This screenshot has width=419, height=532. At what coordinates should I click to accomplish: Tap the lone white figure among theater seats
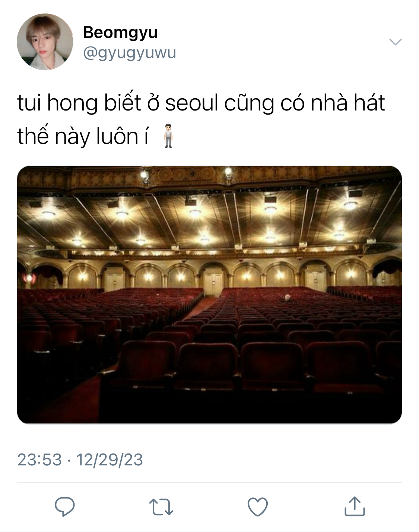[x=287, y=298]
